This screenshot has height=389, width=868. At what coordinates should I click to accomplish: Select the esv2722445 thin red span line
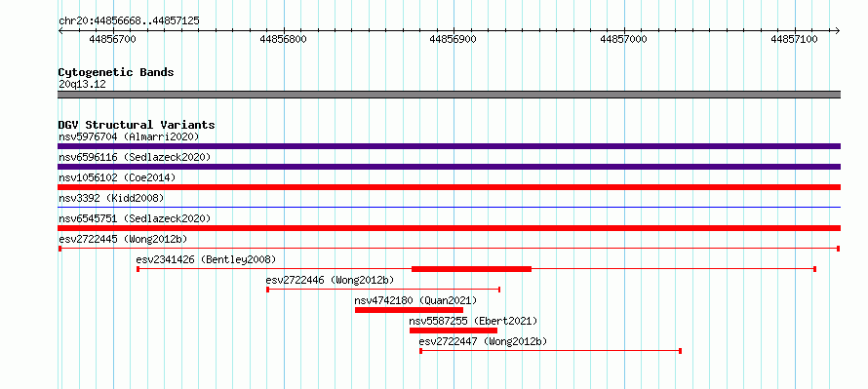(x=449, y=249)
